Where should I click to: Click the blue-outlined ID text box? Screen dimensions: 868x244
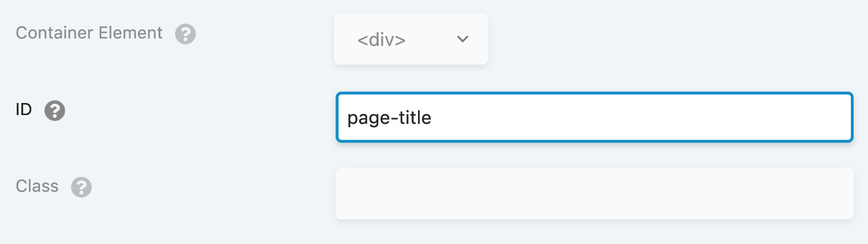594,117
